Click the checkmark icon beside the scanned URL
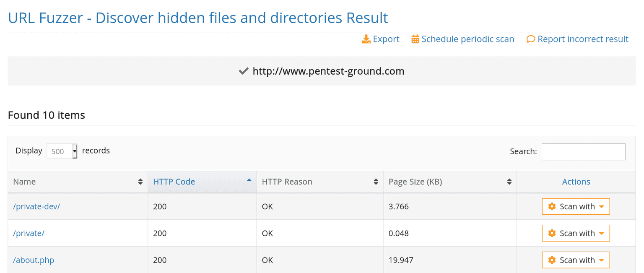The height and width of the screenshot is (273, 644). point(244,70)
